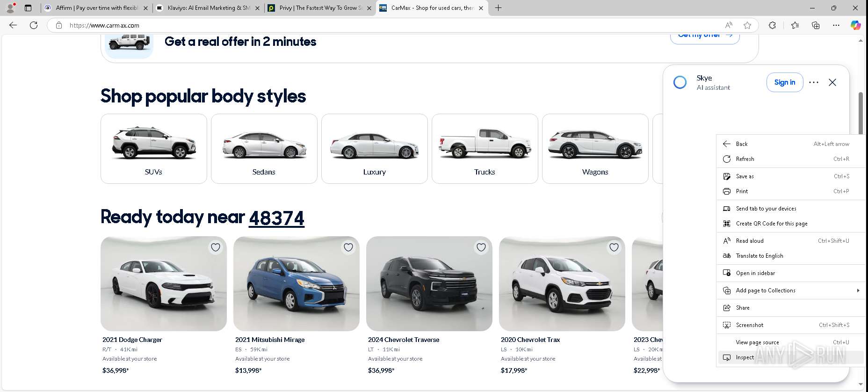
Task: Open 2024 Chevrolet Traverse photo
Action: click(x=429, y=283)
